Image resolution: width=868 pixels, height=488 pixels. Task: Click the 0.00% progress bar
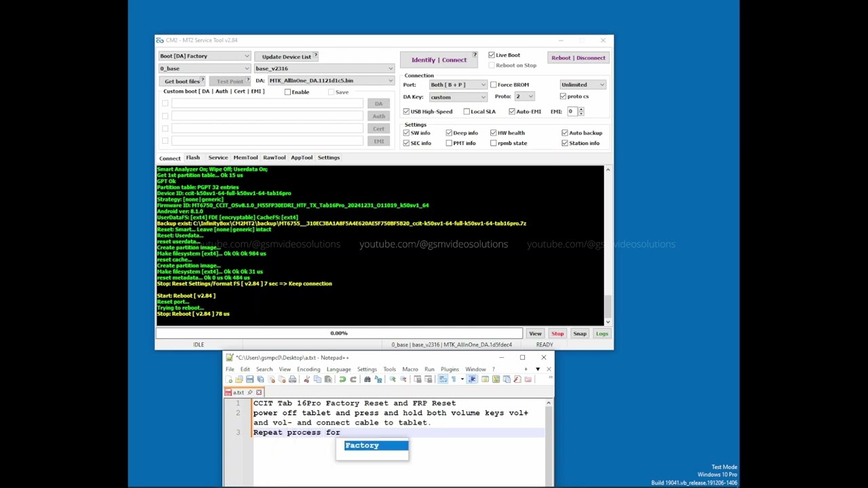(339, 333)
